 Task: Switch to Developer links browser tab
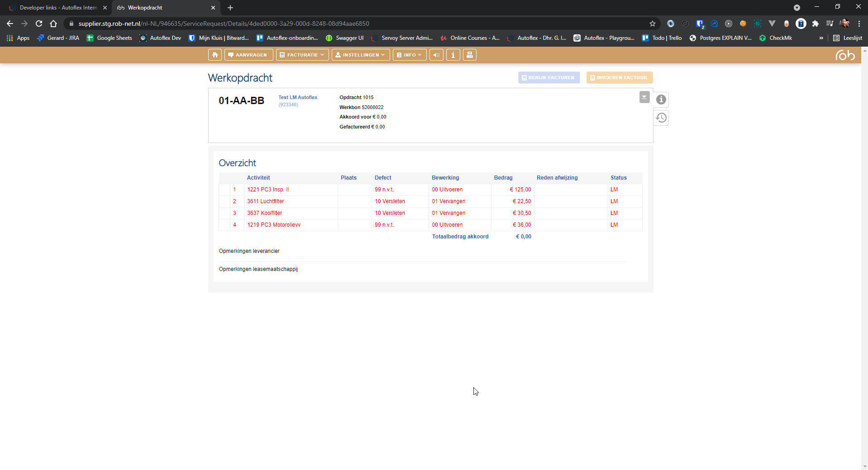coord(58,8)
